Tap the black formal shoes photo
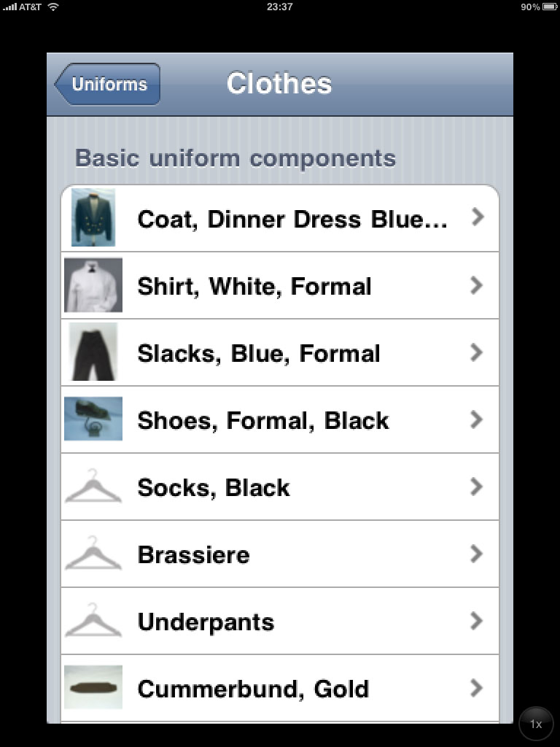This screenshot has height=747, width=560. (x=93, y=419)
